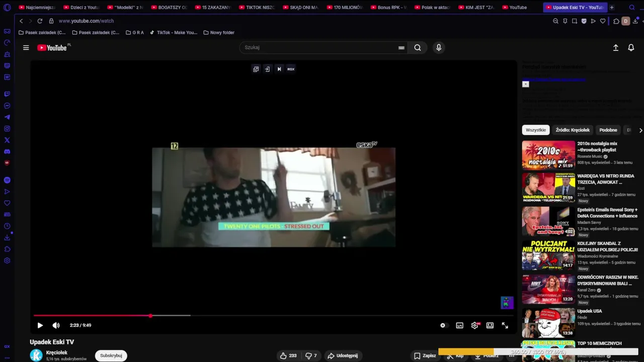Switch to Dzieci z Youtube tab
Screen dimensions: 644x362
[x=81, y=8]
